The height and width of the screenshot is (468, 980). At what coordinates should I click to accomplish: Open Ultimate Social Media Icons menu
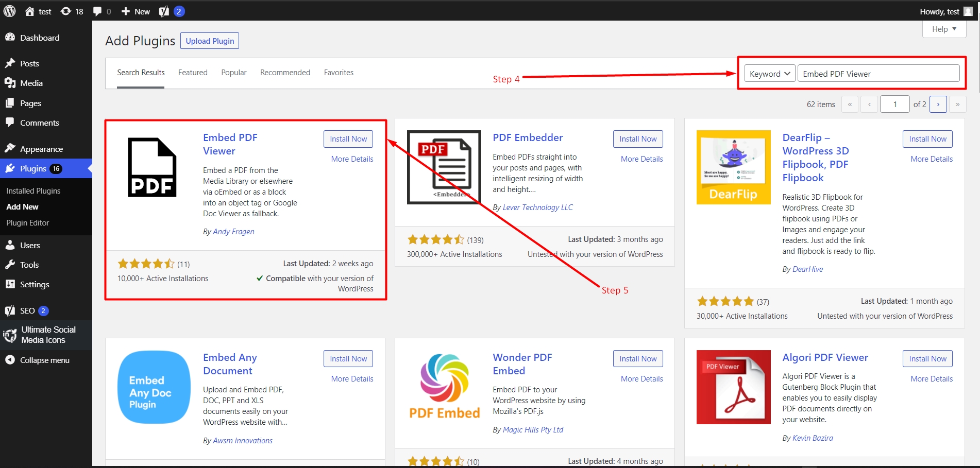pyautogui.click(x=48, y=335)
